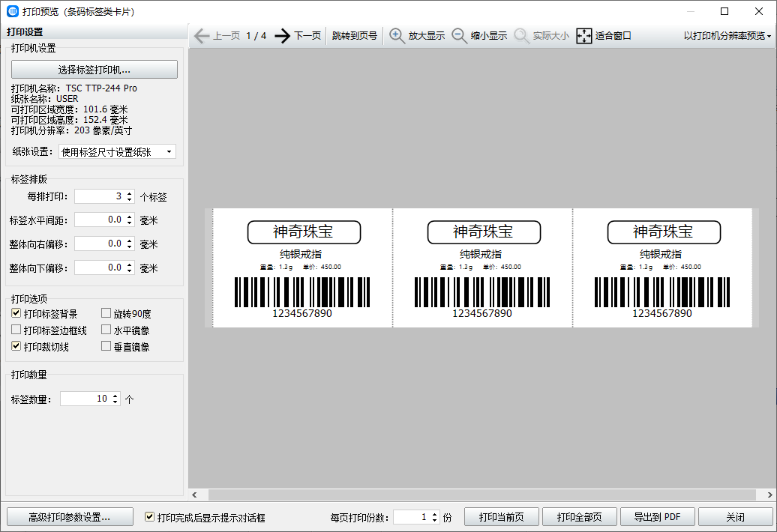
Task: Click the app icon in title bar
Action: pyautogui.click(x=12, y=11)
